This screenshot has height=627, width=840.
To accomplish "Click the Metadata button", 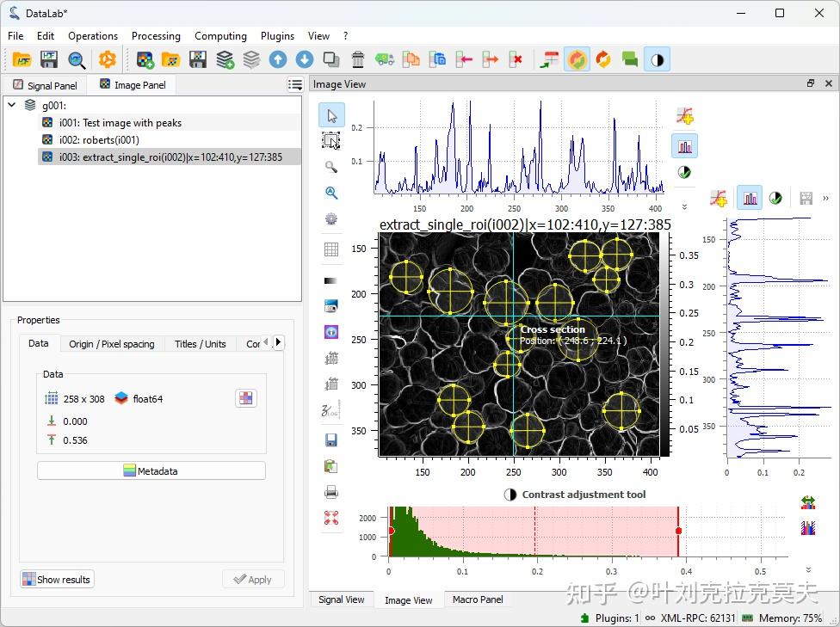I will pos(151,470).
